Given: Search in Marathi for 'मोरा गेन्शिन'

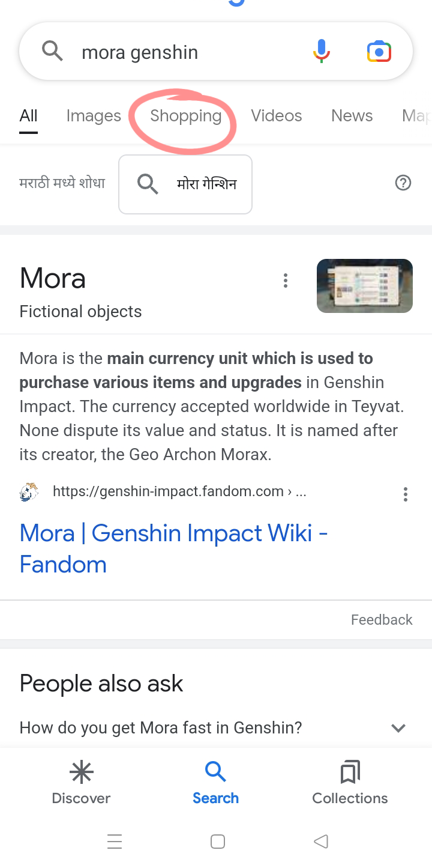Looking at the screenshot, I should [185, 184].
